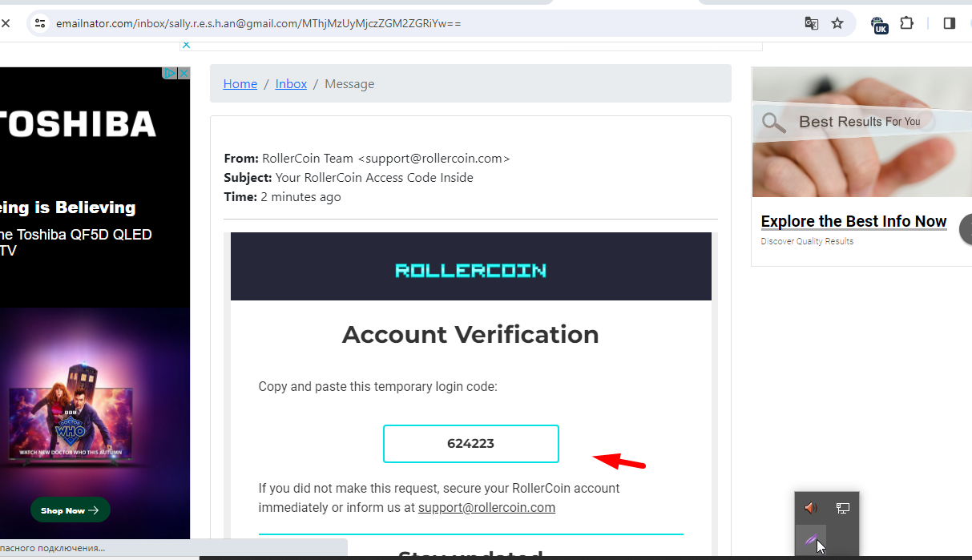This screenshot has width=972, height=560.
Task: Open the Explore the Best Info Now link
Action: pos(853,221)
